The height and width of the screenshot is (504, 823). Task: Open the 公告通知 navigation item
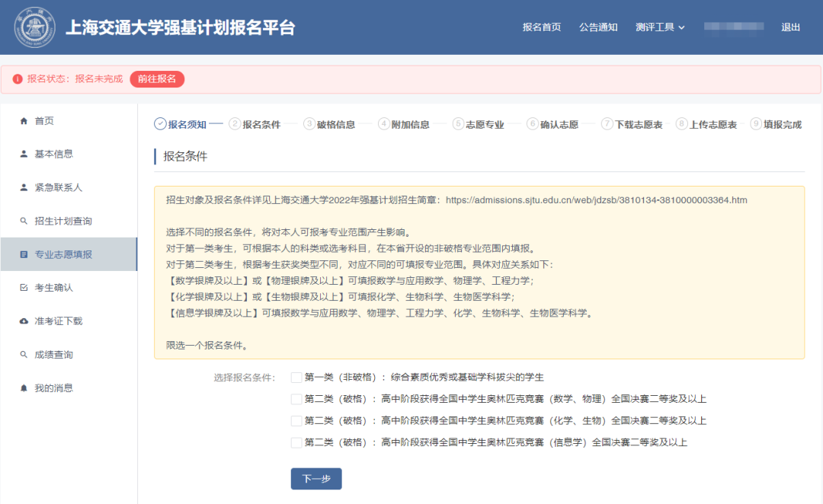(x=599, y=26)
